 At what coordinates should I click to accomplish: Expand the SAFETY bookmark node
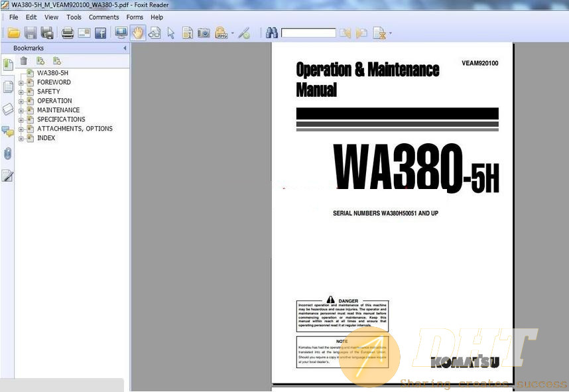(x=21, y=92)
